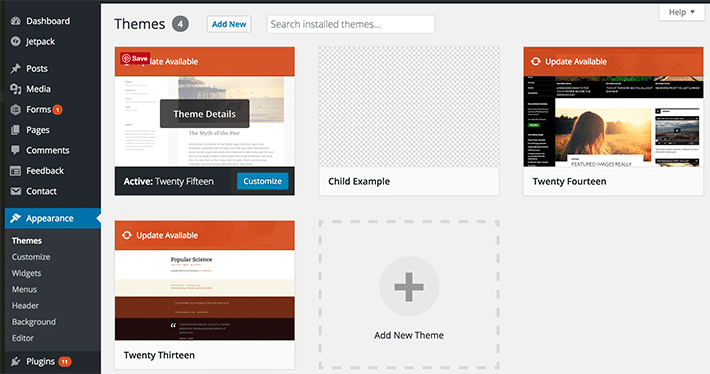The image size is (710, 374).
Task: Expand the Help dropdown tab
Action: (681, 12)
